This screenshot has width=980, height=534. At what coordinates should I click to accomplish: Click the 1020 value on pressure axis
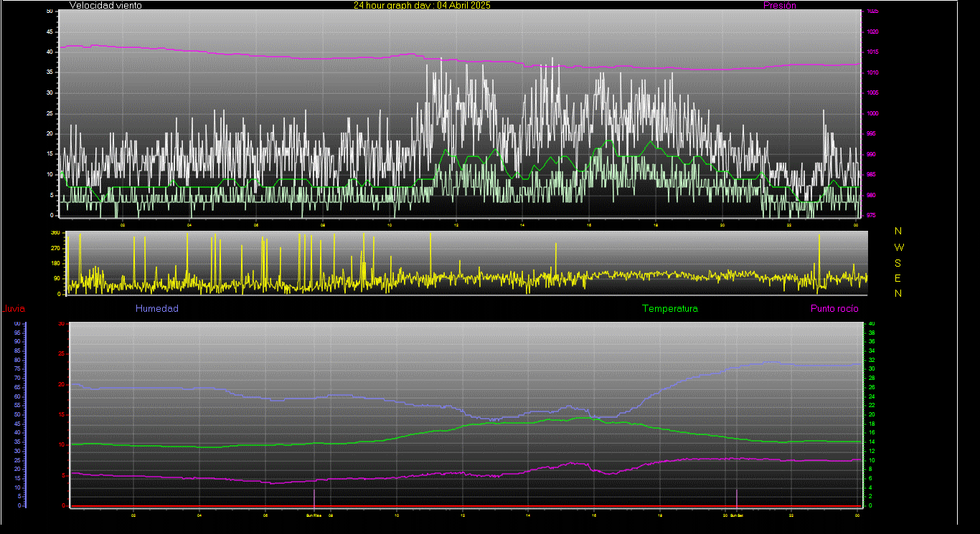(872, 32)
